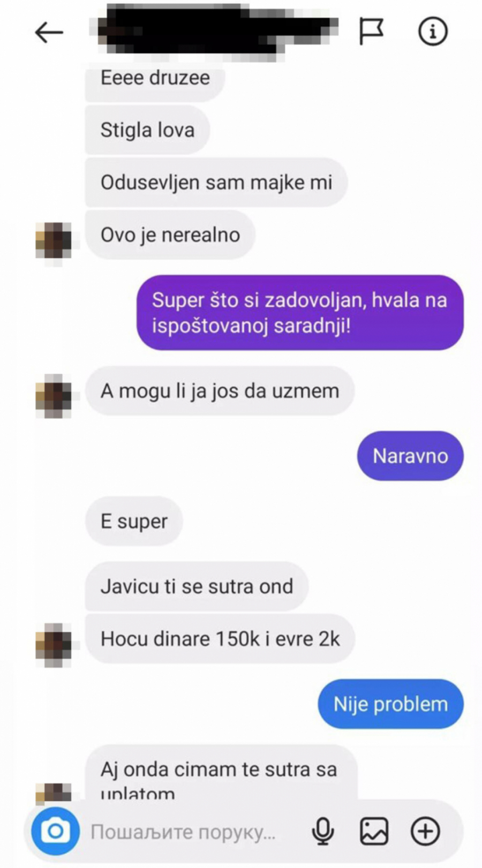Screen dimensions: 482x868
Task: Open conversation info icon
Action: coord(433,32)
